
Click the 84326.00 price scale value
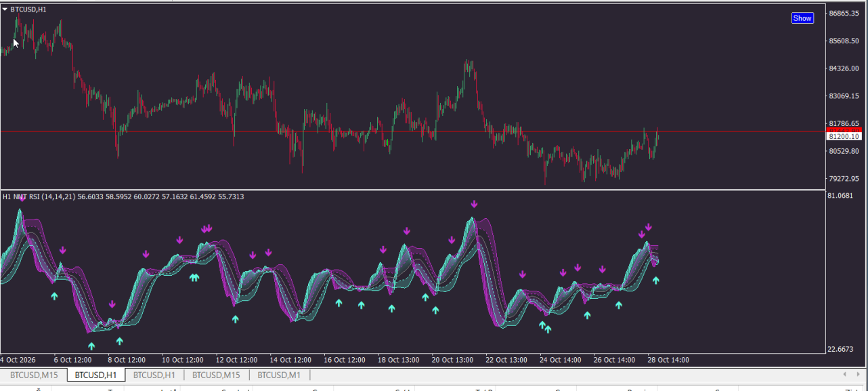click(x=844, y=68)
